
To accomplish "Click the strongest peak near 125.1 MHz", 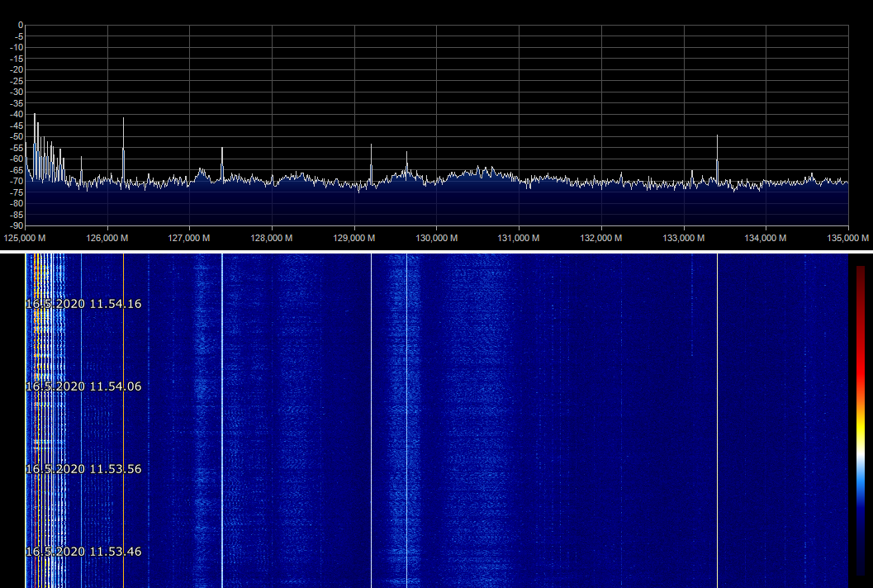I will coord(35,116).
